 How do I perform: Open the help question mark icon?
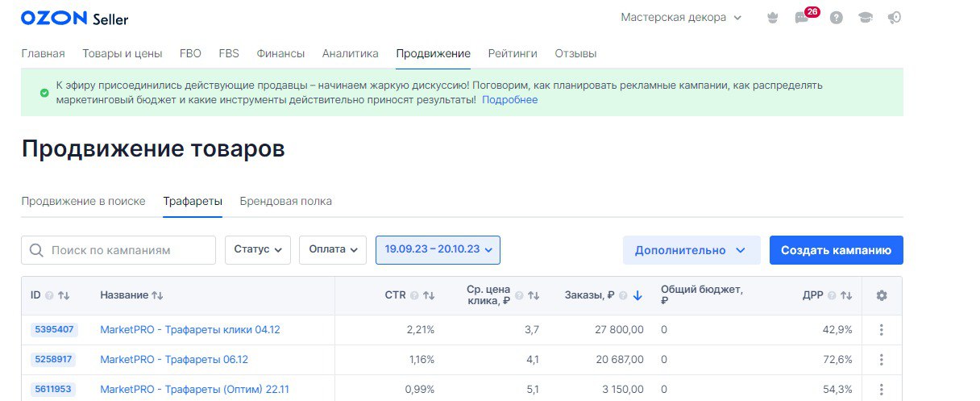click(837, 18)
